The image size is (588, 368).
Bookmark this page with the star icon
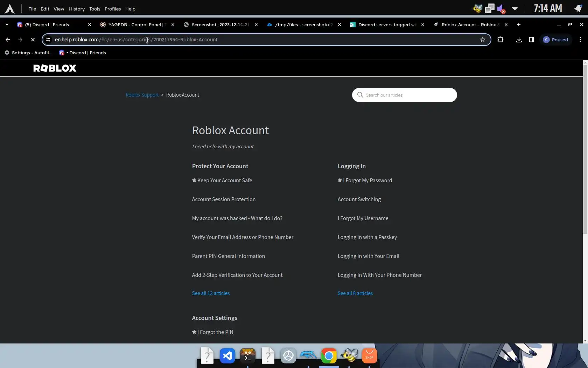coord(483,40)
